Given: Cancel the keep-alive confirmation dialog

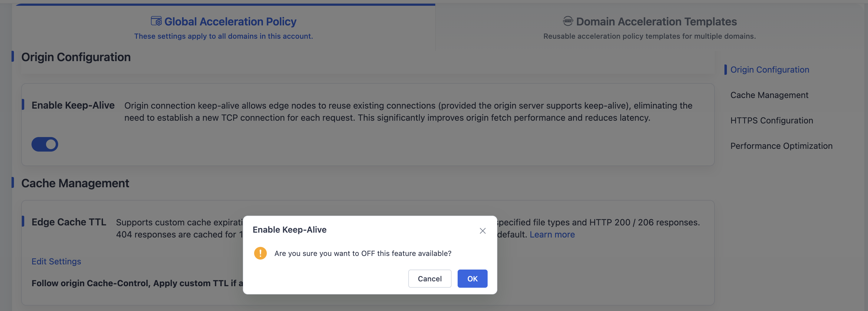Looking at the screenshot, I should click(430, 278).
